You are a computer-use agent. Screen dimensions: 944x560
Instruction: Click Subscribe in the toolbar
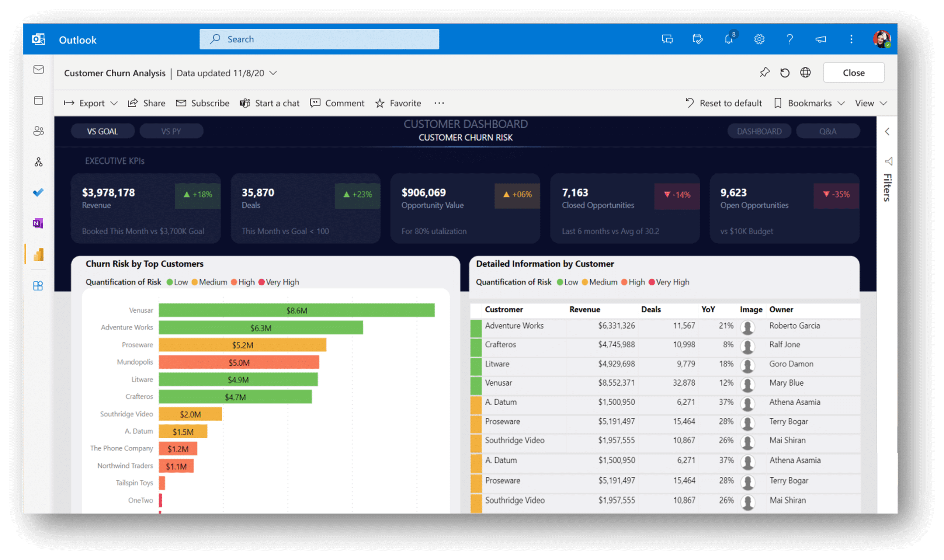pyautogui.click(x=203, y=103)
